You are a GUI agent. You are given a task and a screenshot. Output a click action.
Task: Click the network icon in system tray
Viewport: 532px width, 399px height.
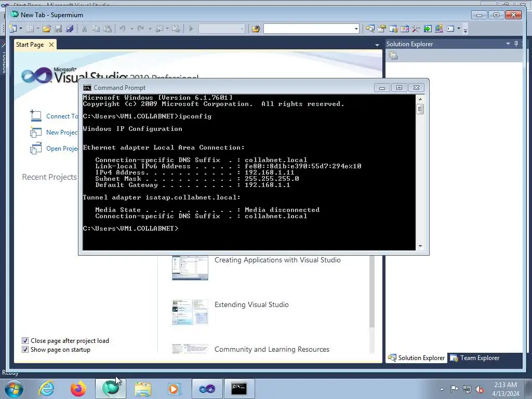pos(467,389)
